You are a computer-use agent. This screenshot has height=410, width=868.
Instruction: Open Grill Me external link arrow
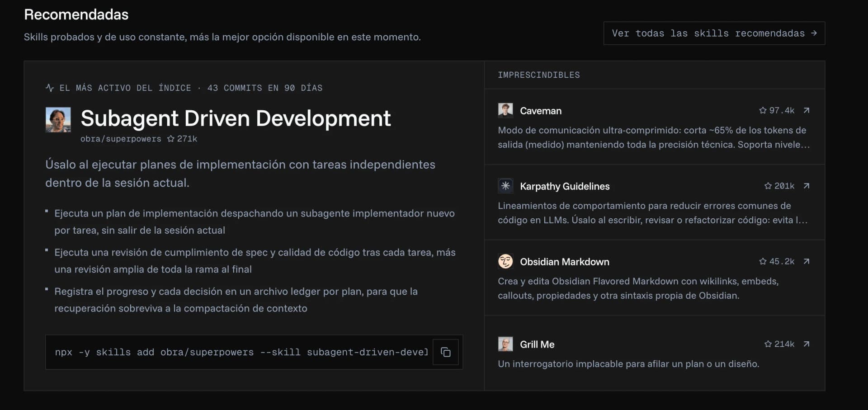click(x=806, y=344)
